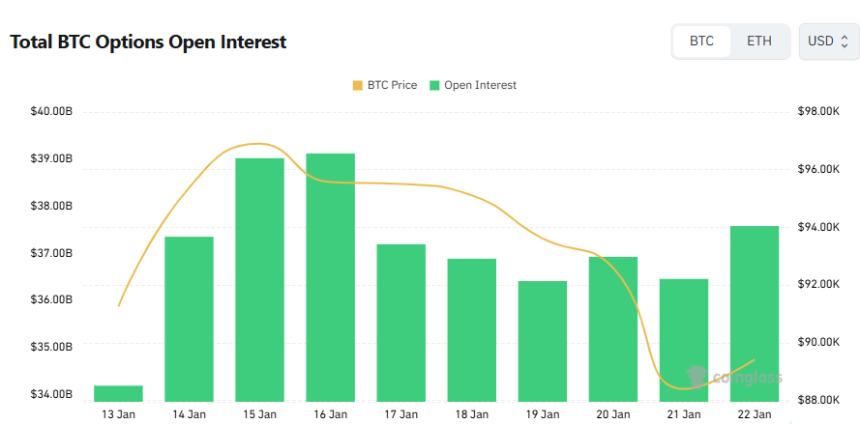860x424 pixels.
Task: Toggle BTC Price legend series
Action: coord(384,86)
